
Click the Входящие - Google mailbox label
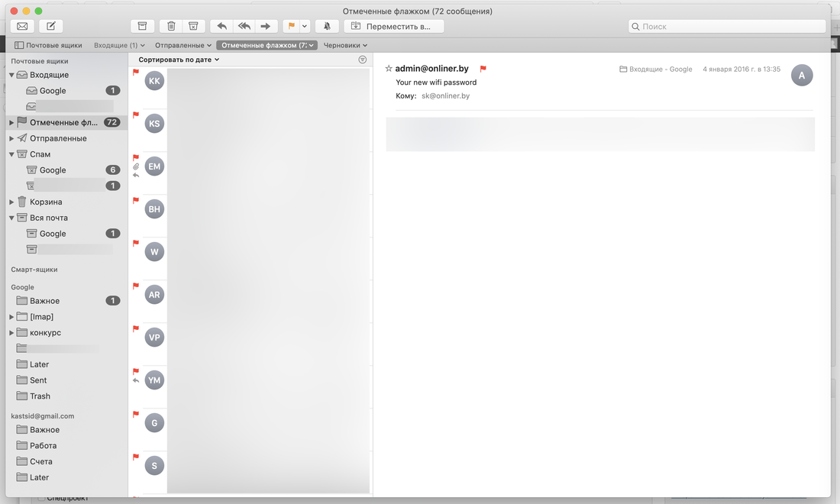pos(656,69)
